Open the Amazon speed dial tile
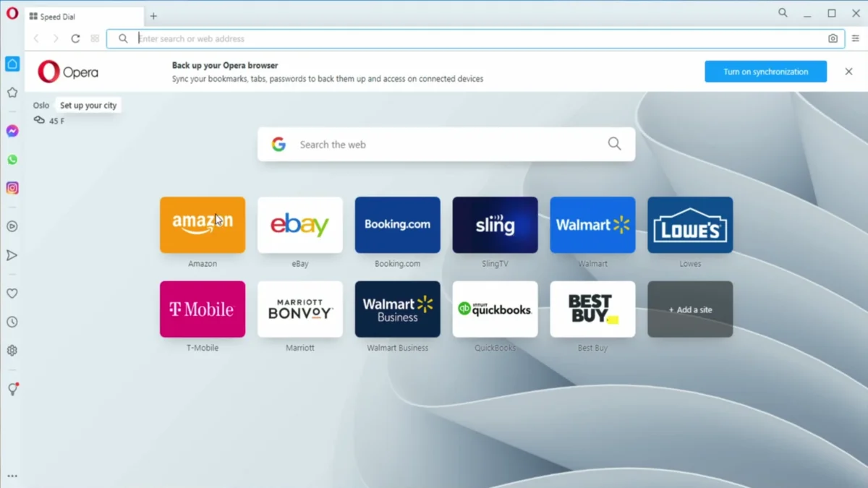 203,225
